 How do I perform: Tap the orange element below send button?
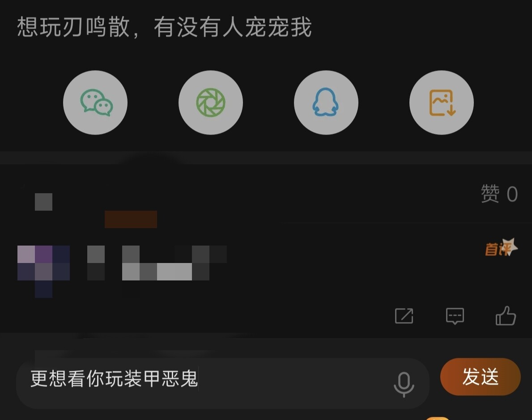[x=438, y=418]
